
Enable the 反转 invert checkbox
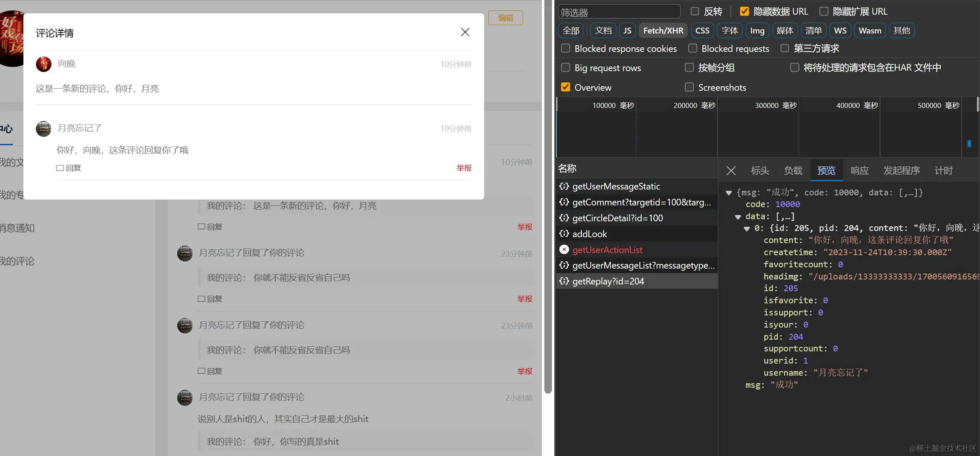(x=695, y=11)
